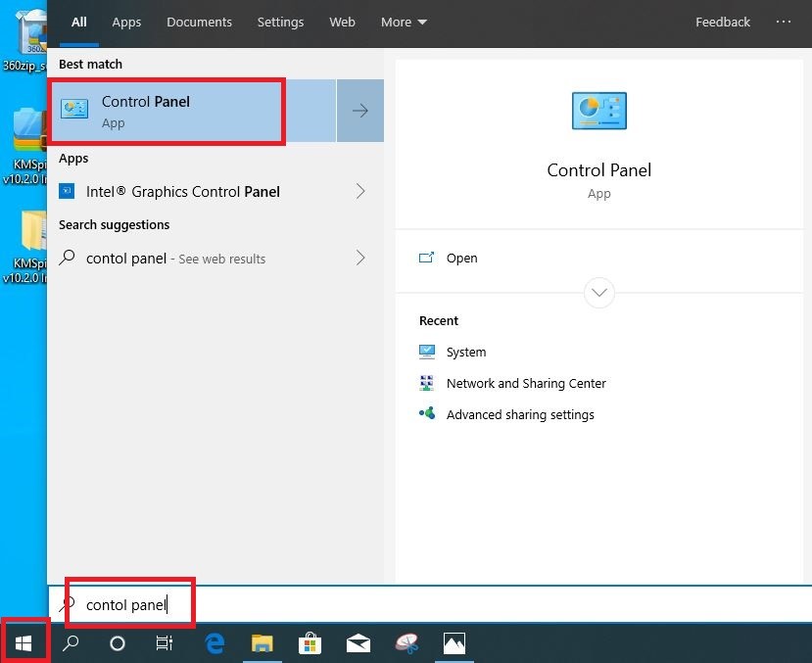Click the Windows Start button
The width and height of the screenshot is (812, 663).
tap(24, 642)
